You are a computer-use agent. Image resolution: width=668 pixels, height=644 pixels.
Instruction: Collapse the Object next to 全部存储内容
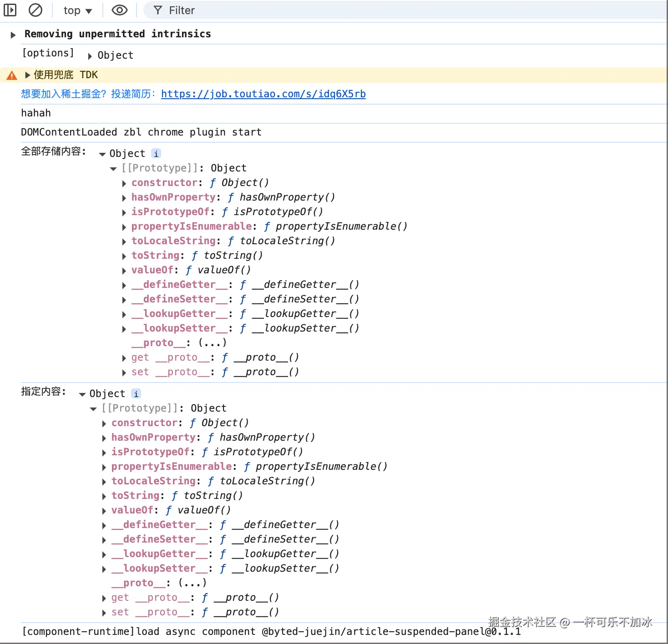click(102, 154)
